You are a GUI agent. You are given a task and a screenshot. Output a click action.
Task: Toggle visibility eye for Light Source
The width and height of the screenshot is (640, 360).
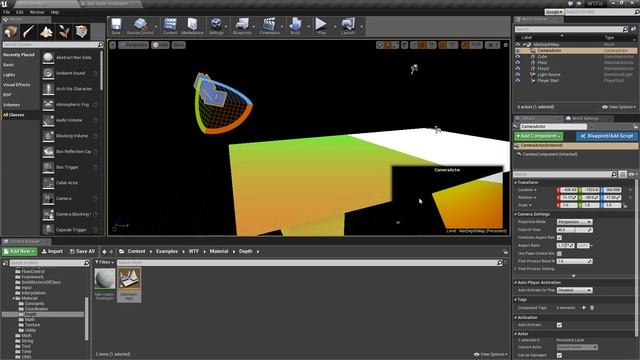point(518,75)
